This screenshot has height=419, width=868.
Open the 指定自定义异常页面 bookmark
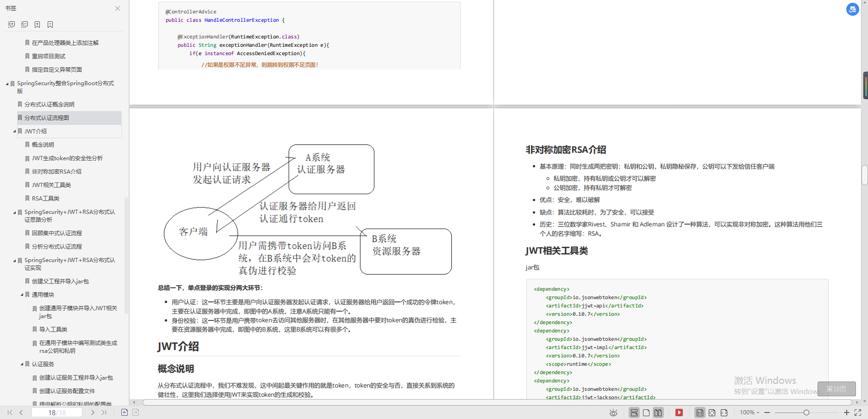click(56, 69)
